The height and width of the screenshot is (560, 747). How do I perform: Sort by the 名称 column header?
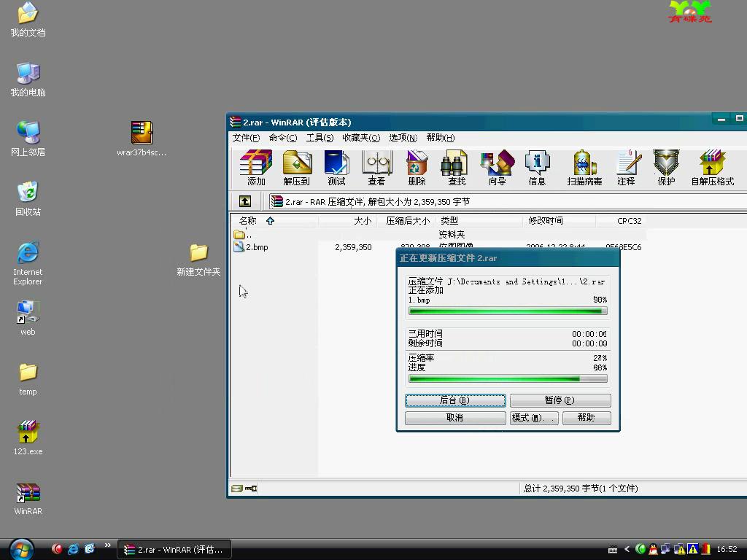pyautogui.click(x=274, y=220)
